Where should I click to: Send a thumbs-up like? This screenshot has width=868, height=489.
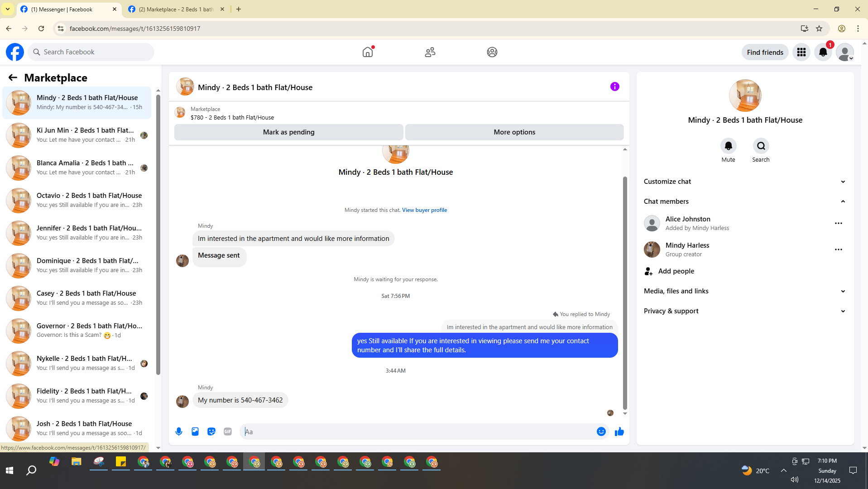click(619, 431)
